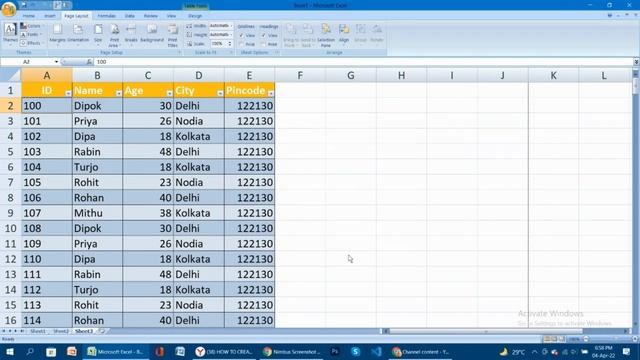Open the page Size options

(x=98, y=33)
